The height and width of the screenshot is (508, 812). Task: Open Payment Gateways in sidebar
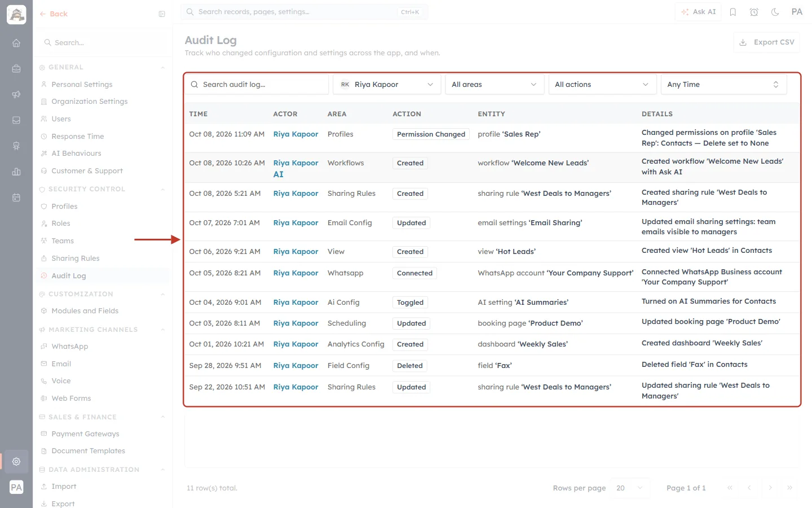85,434
